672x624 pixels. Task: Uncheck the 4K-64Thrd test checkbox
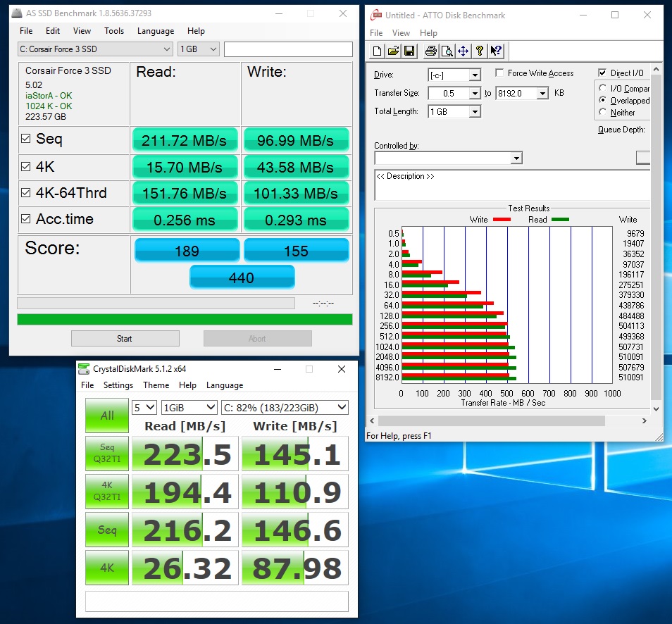26,192
